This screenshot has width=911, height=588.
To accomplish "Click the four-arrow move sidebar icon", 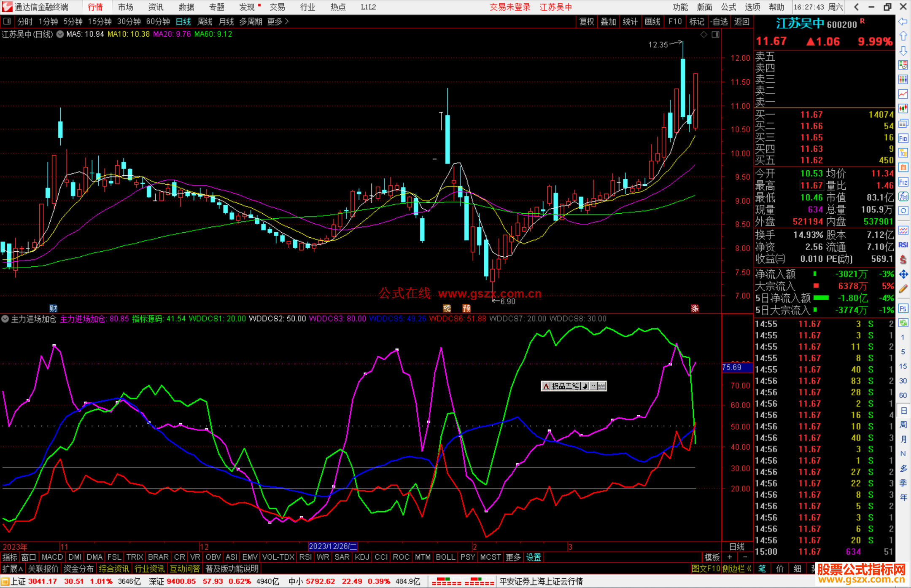I will [903, 274].
